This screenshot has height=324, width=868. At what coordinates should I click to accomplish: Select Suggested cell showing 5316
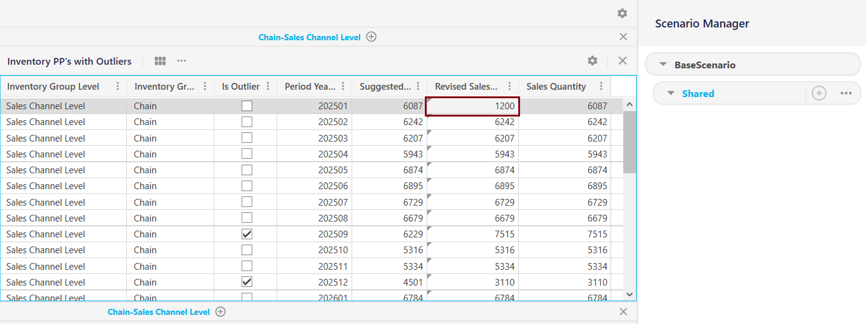[x=389, y=250]
